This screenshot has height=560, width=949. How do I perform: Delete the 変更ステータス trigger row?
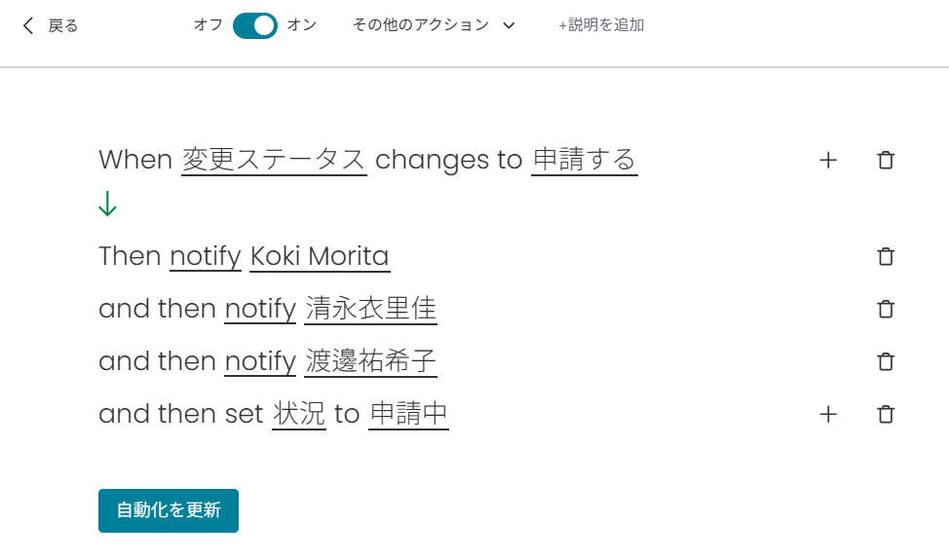(x=886, y=161)
